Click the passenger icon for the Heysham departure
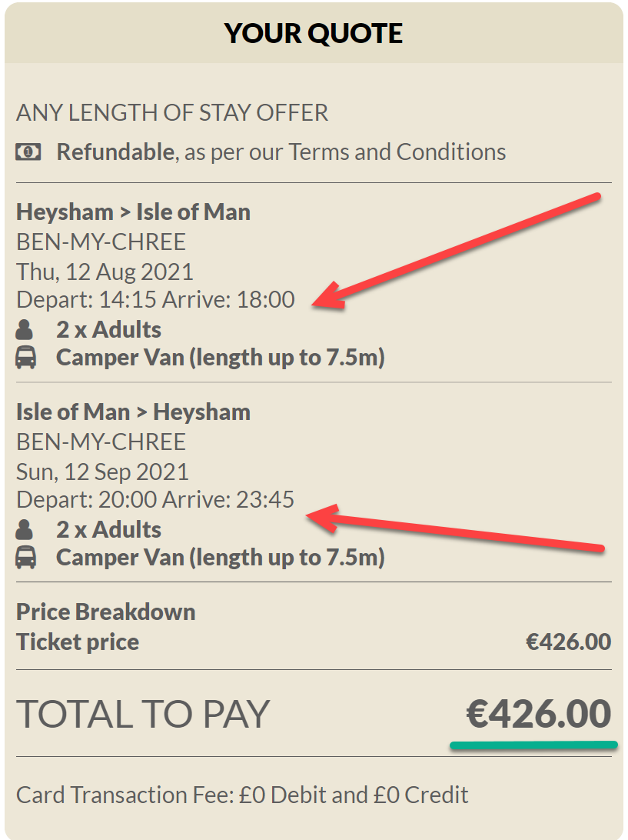This screenshot has height=840, width=628. pyautogui.click(x=25, y=331)
